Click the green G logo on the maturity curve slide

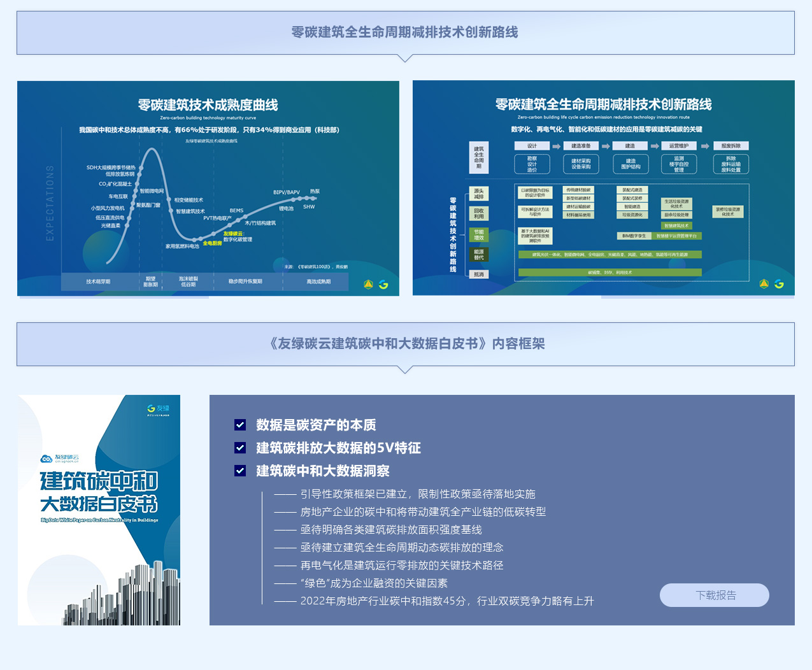pos(383,285)
